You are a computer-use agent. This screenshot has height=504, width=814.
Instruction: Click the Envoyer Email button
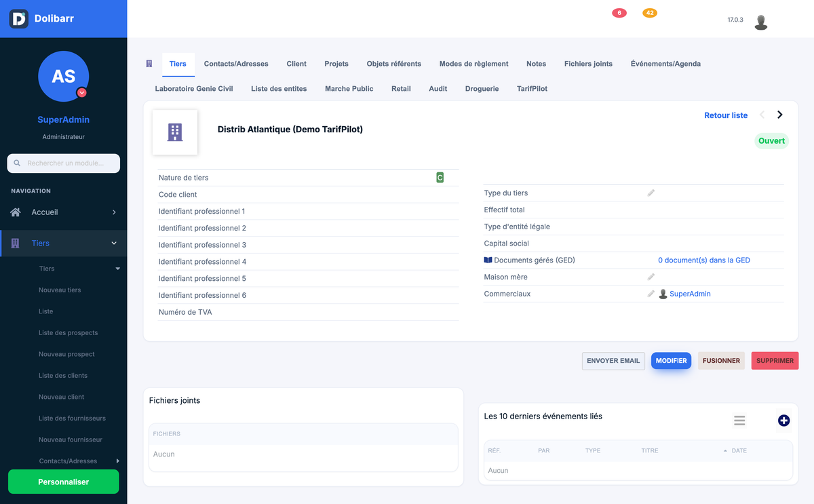tap(613, 361)
